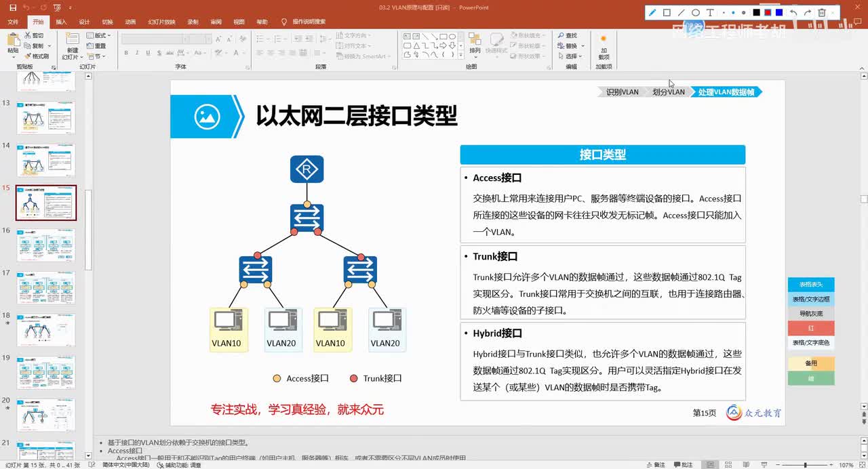This screenshot has height=469, width=868.
Task: Pick the blue annotation color
Action: pyautogui.click(x=779, y=12)
